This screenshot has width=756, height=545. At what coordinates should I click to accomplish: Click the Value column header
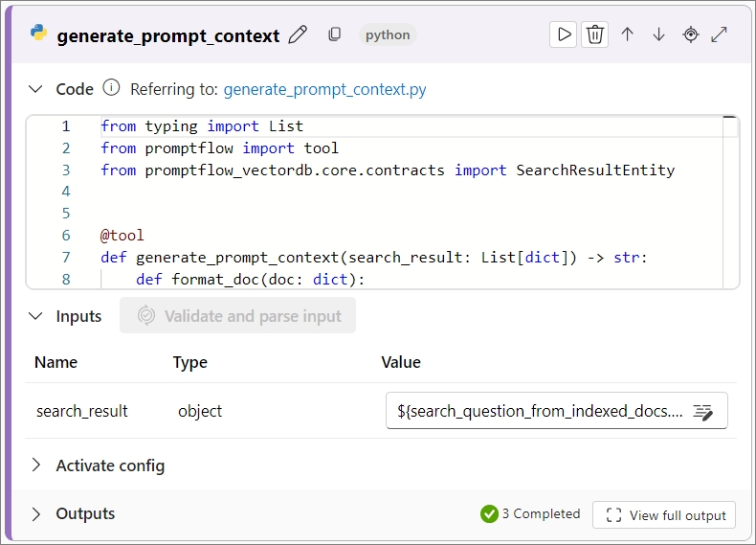[x=401, y=362]
